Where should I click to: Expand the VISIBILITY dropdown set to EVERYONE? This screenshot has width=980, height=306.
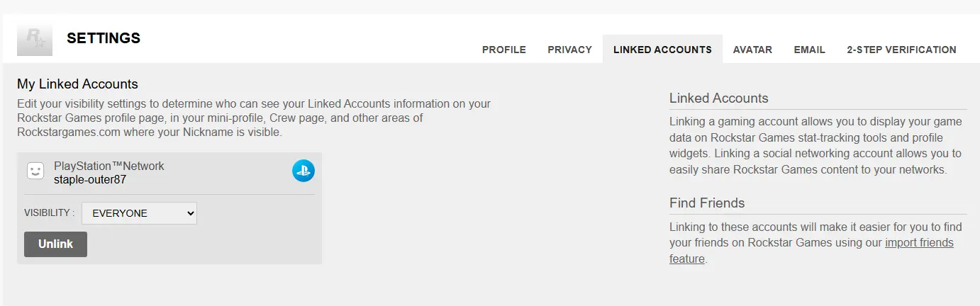(x=139, y=213)
